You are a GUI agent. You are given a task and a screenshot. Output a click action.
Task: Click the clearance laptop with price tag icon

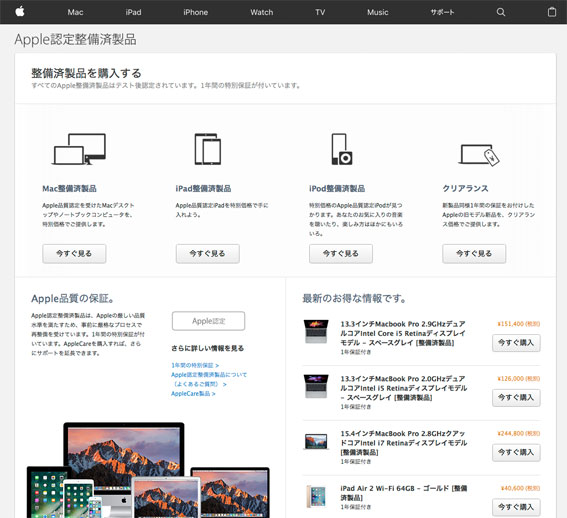[479, 155]
